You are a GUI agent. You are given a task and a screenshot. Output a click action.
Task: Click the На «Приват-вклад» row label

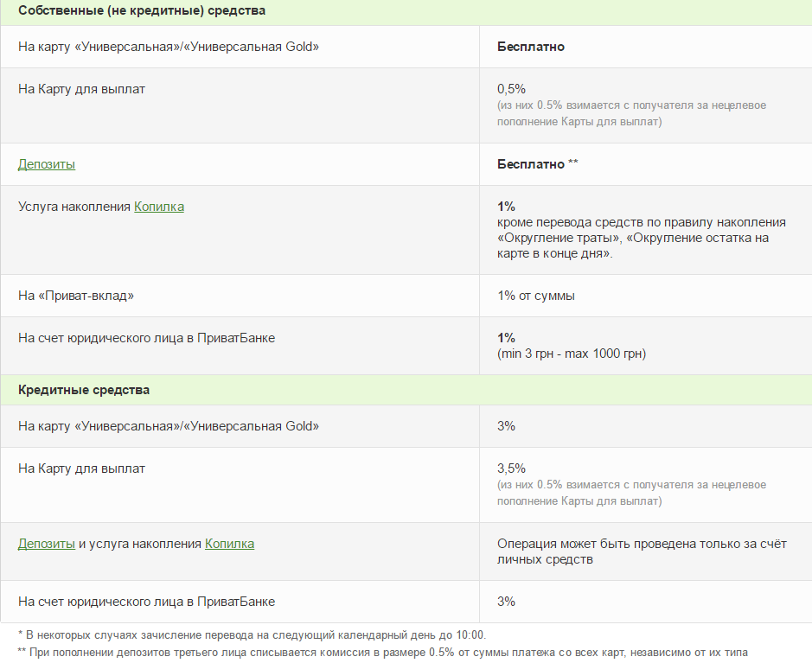[x=76, y=296]
